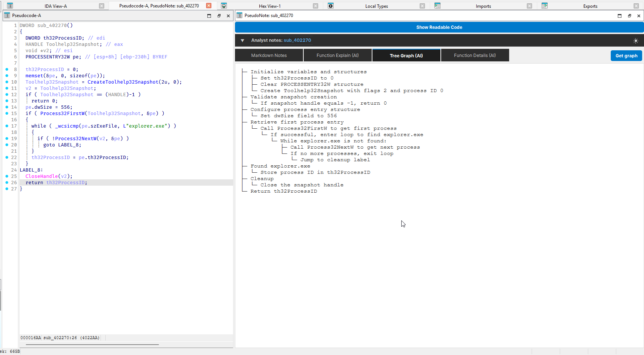The height and width of the screenshot is (355, 644).
Task: Click 'Validate snapshot creation' tree node
Action: click(x=294, y=97)
